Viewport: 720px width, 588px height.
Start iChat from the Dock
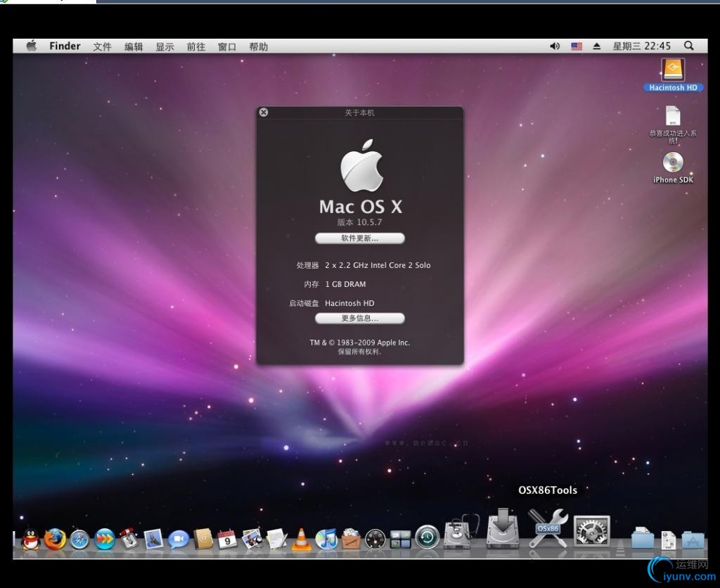(x=178, y=539)
